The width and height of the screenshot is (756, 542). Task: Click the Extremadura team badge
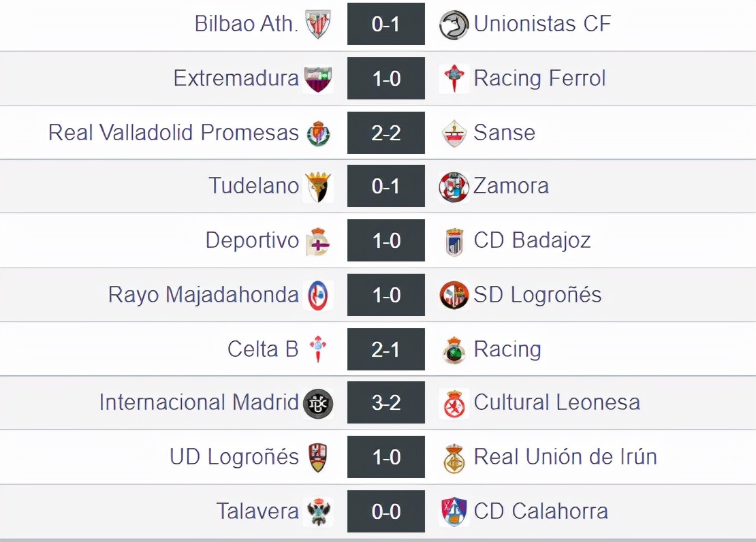click(318, 79)
